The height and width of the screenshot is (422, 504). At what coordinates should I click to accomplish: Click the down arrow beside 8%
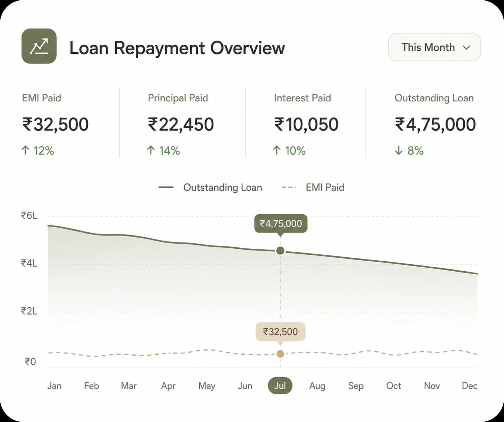(399, 150)
